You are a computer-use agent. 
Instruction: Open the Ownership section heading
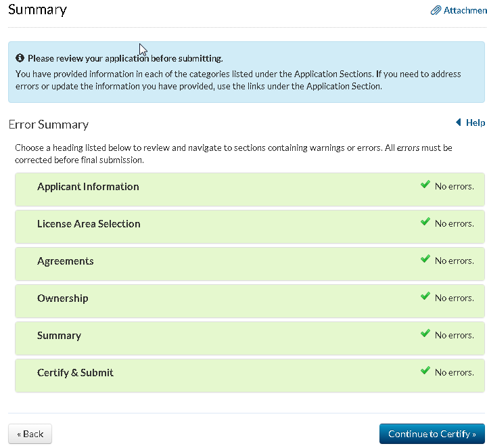63,298
